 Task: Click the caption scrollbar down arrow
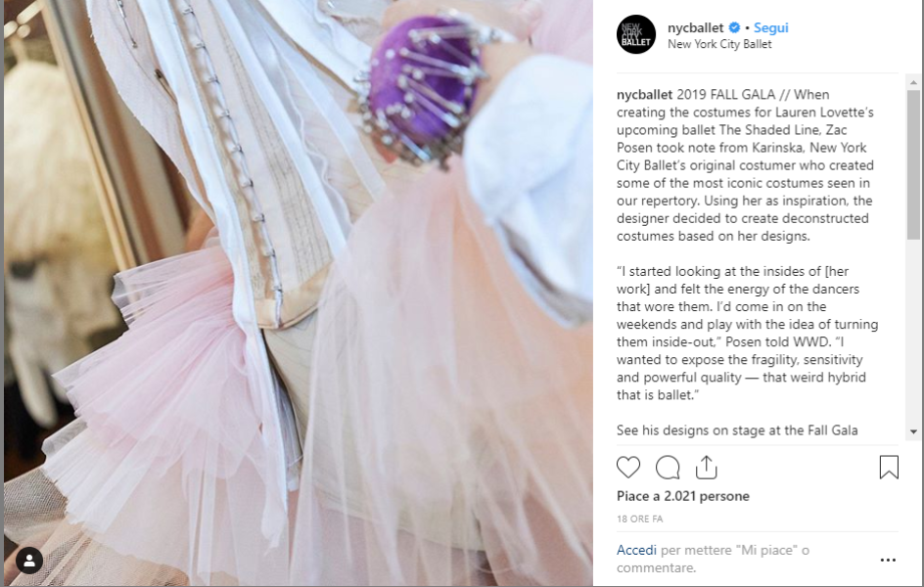pos(913,431)
